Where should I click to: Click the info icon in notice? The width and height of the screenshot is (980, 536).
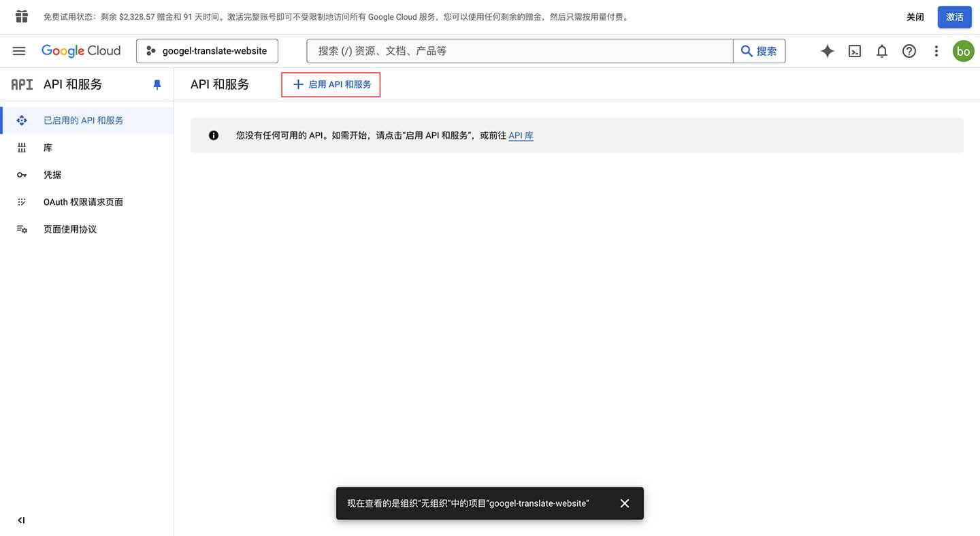pos(214,135)
